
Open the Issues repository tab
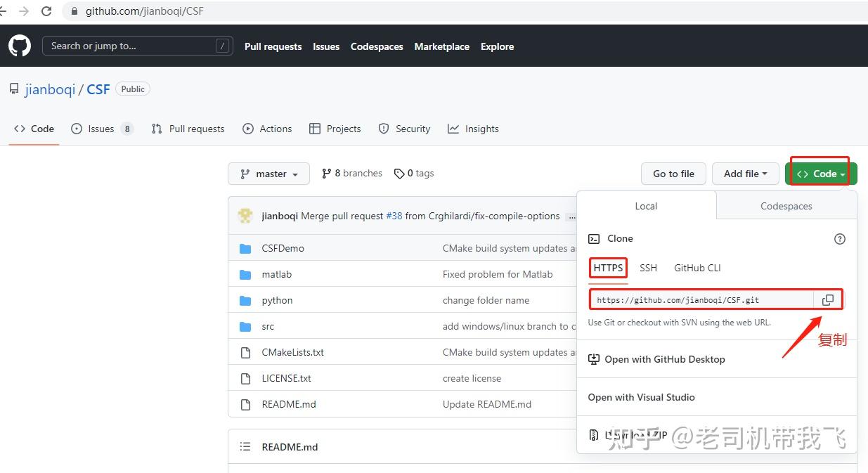102,129
